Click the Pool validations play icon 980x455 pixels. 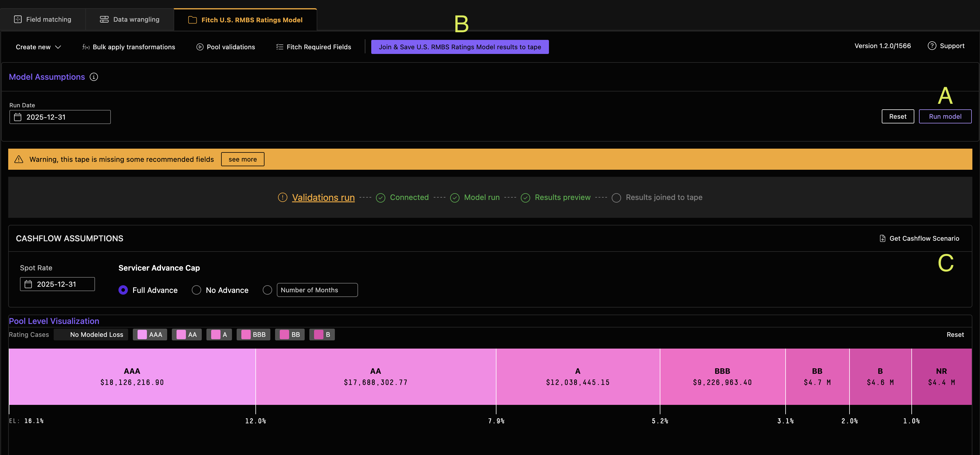click(200, 47)
